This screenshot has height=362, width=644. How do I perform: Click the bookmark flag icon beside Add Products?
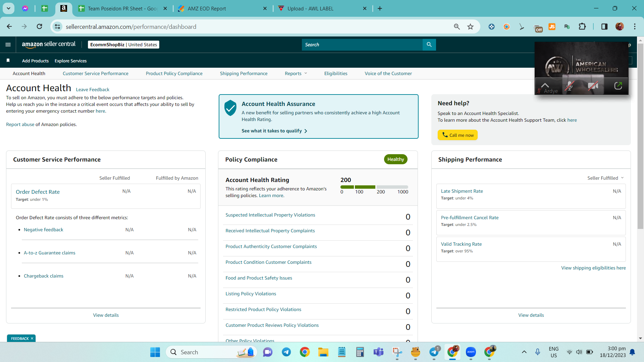coord(8,60)
